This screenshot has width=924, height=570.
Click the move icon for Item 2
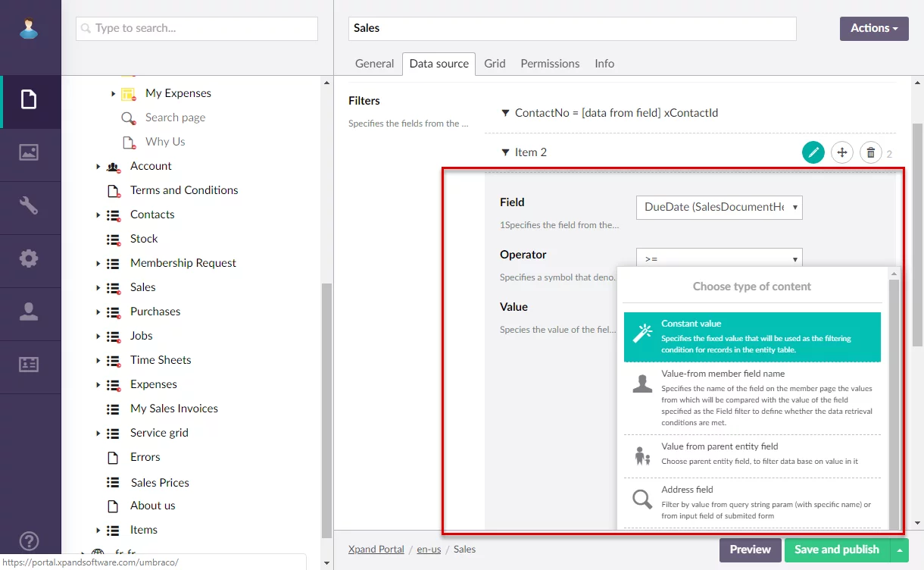841,152
